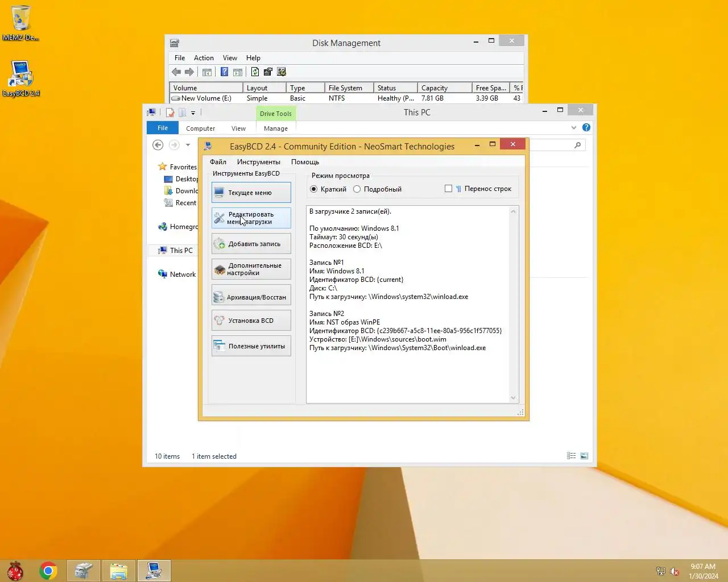Go forward in This PC explorer
The height and width of the screenshot is (582, 728).
point(174,145)
